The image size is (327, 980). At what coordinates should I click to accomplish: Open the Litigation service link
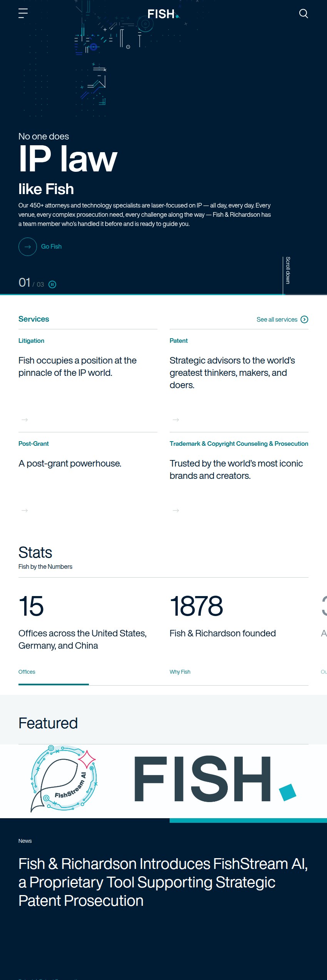31,341
